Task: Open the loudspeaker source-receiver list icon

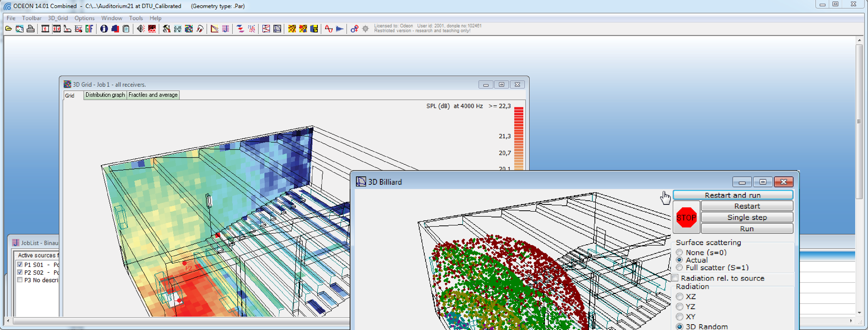Action: point(141,29)
